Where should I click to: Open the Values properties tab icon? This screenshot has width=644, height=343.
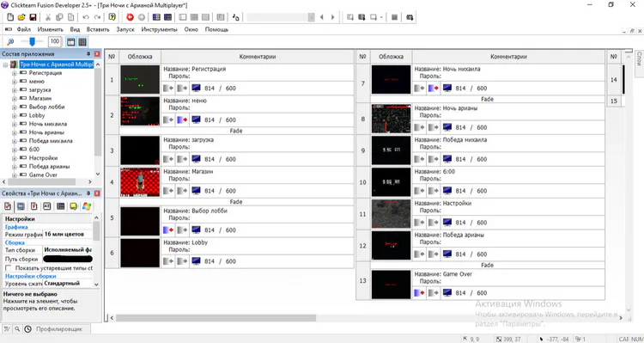click(x=47, y=206)
